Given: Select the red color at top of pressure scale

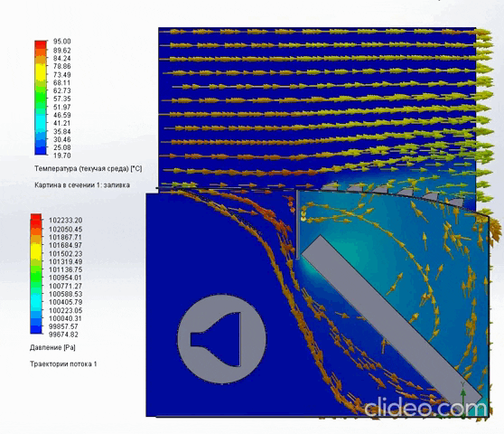Looking at the screenshot, I should [36, 218].
